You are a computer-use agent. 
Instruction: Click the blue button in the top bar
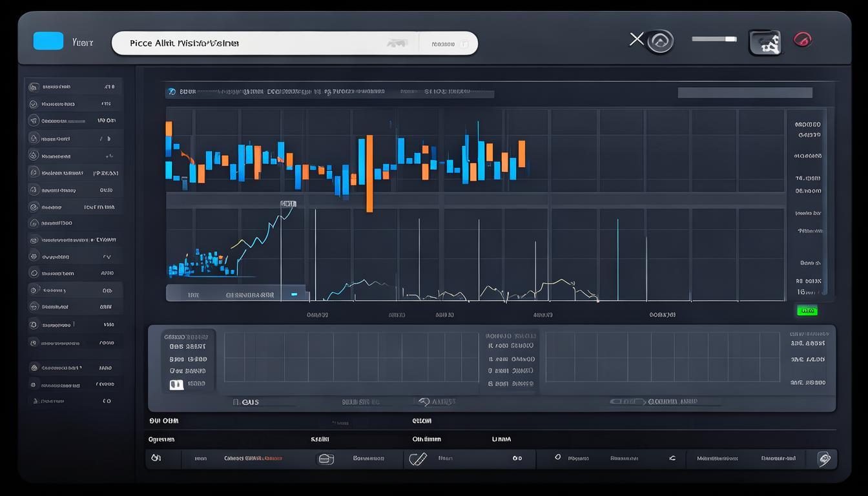(48, 41)
